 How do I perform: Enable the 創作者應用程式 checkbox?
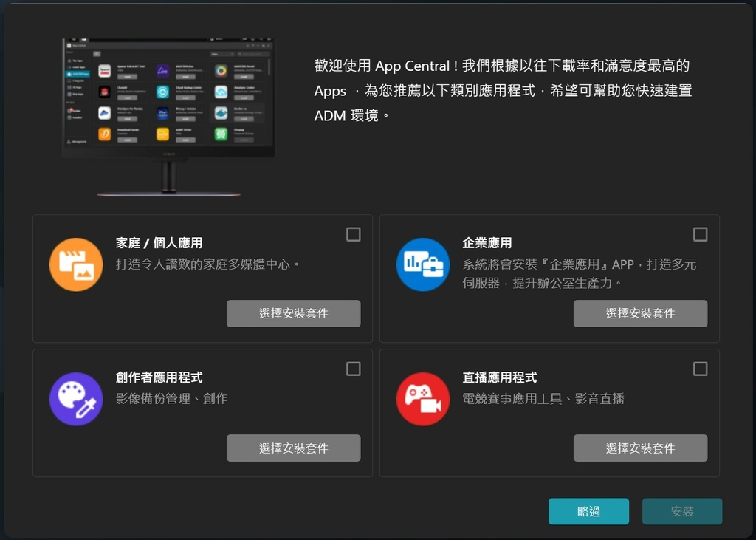[354, 369]
